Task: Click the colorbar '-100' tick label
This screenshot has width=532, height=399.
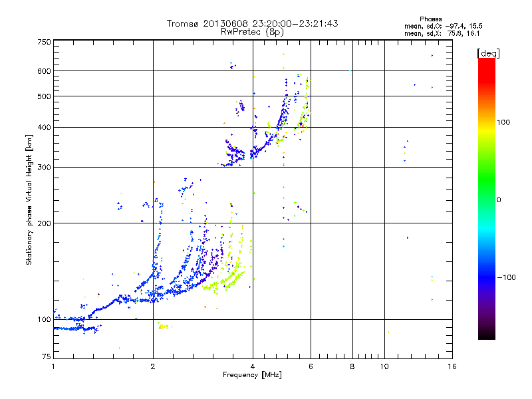Action: [506, 277]
